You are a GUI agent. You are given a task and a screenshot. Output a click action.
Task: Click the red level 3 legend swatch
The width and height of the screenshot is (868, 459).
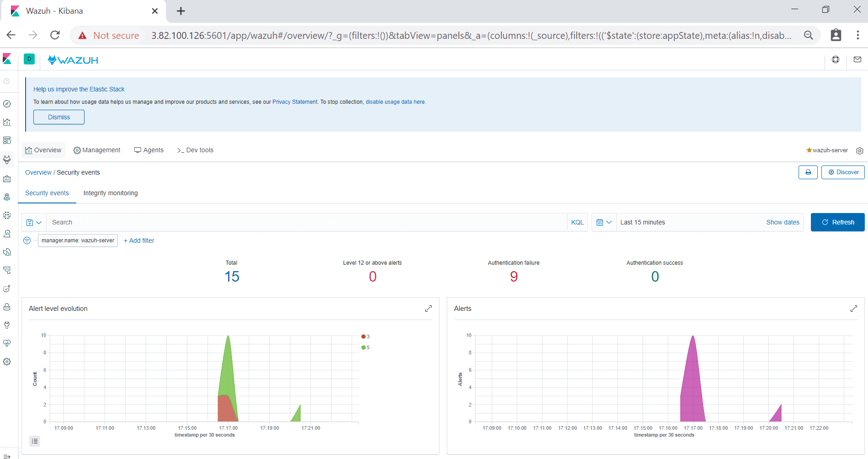[363, 336]
